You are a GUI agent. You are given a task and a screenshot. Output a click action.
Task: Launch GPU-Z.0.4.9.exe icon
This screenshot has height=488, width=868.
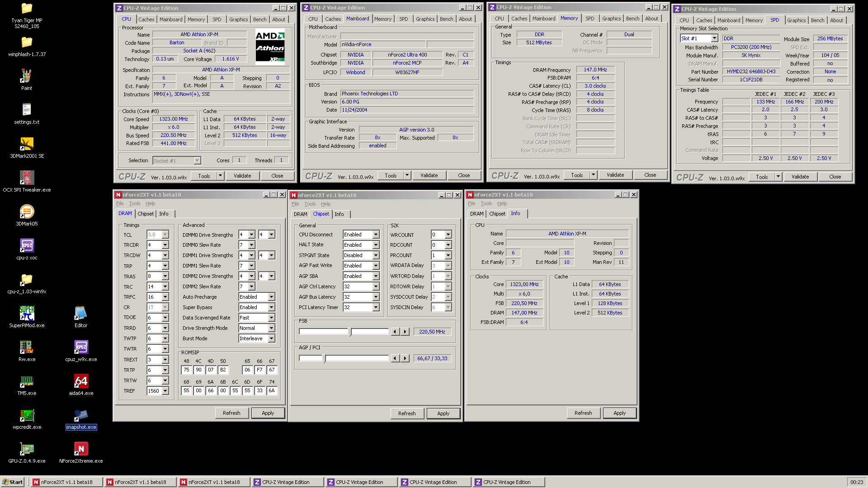pos(27,453)
